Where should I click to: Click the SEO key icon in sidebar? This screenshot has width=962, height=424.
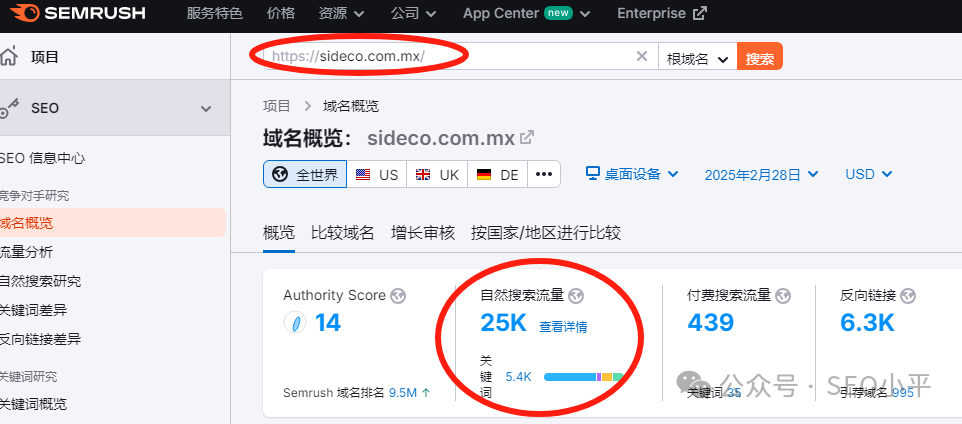pyautogui.click(x=9, y=109)
